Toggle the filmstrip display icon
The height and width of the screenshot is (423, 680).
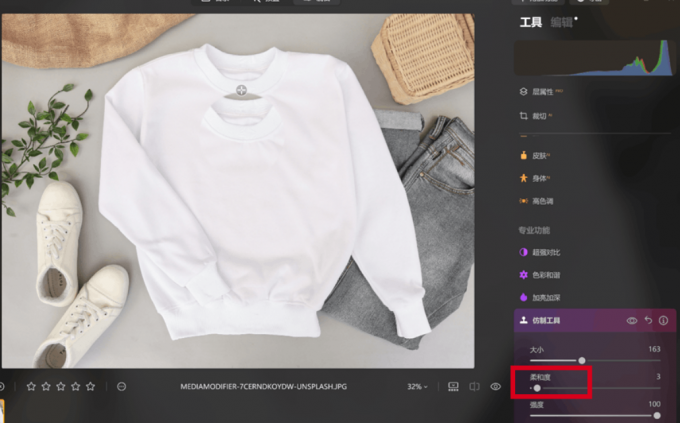[453, 387]
